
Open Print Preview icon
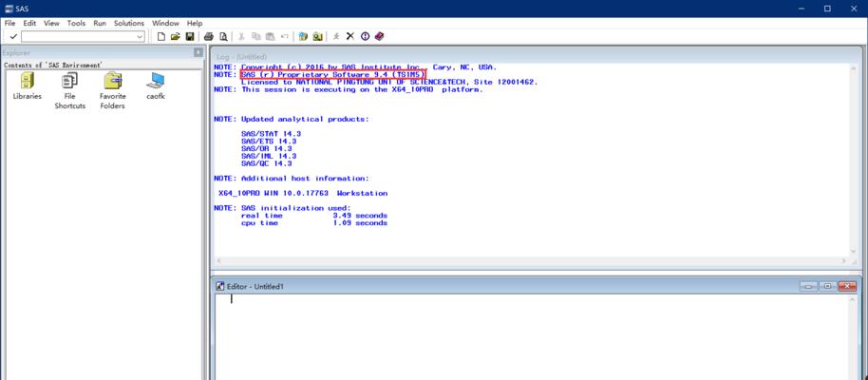coord(223,36)
